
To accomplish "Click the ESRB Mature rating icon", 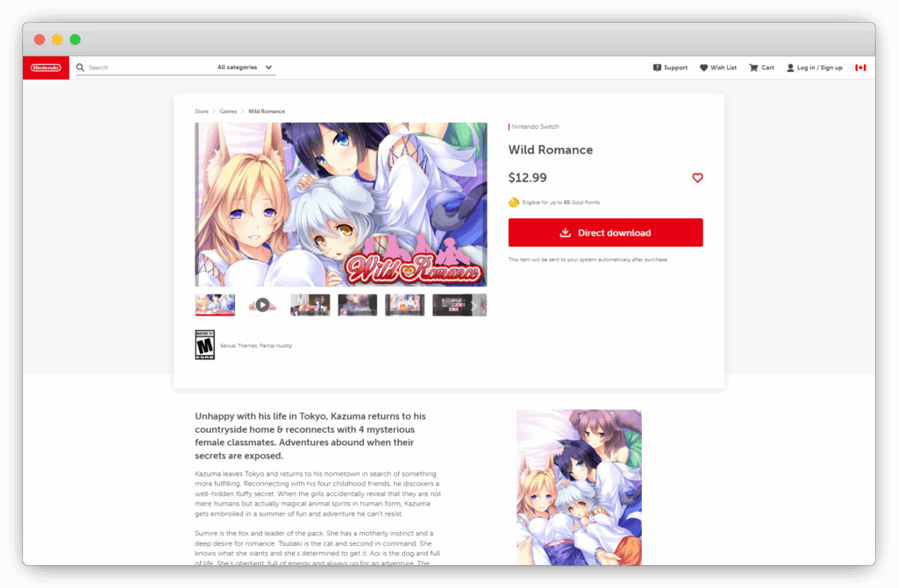I will pos(204,344).
